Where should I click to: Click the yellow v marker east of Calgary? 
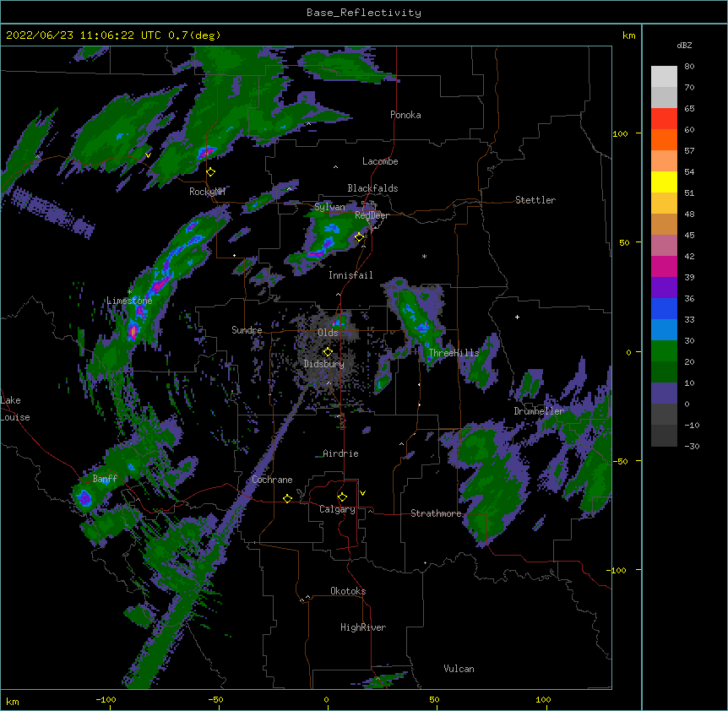point(362,493)
